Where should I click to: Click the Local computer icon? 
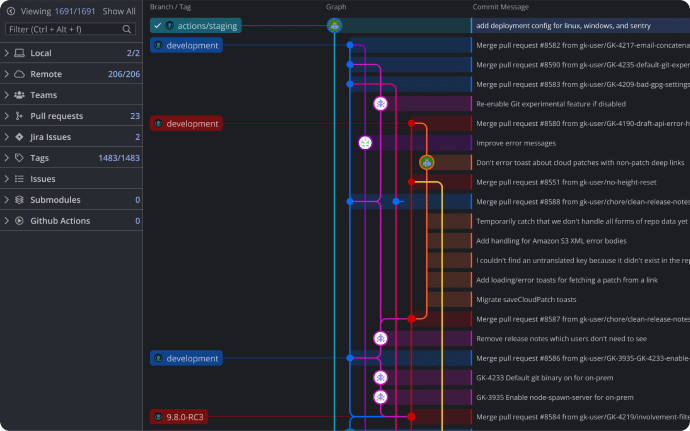[19, 53]
